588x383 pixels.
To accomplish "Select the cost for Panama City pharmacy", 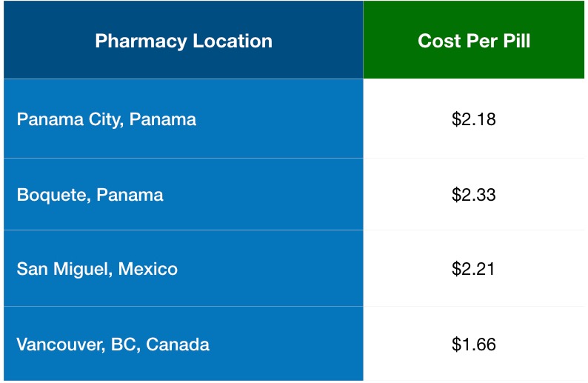I will (474, 119).
